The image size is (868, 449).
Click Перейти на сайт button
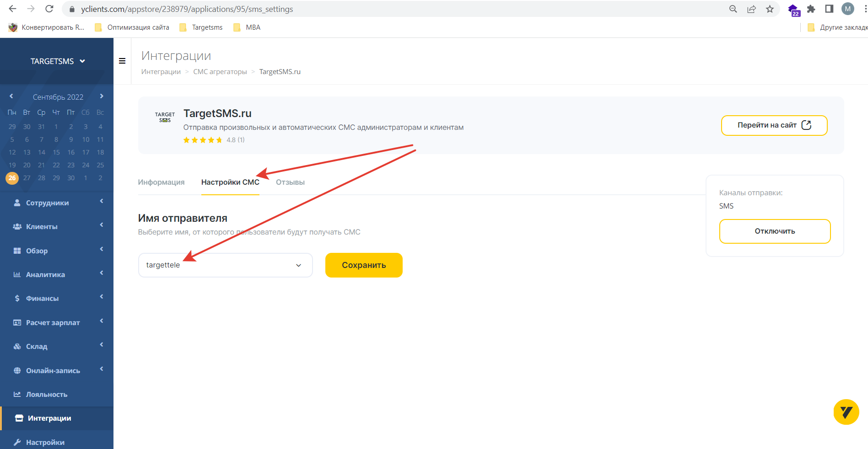[774, 125]
